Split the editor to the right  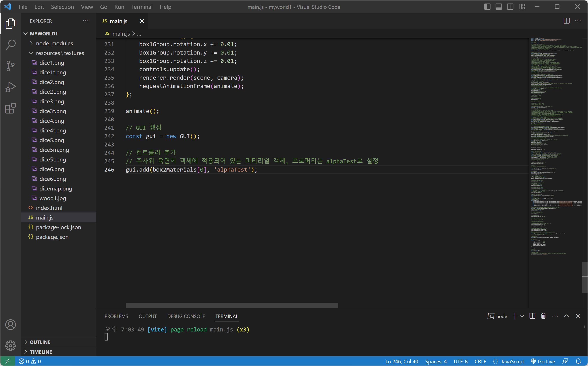[566, 21]
